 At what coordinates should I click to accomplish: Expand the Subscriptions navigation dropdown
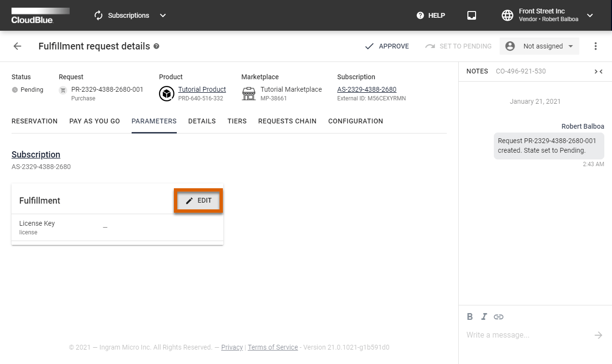162,15
